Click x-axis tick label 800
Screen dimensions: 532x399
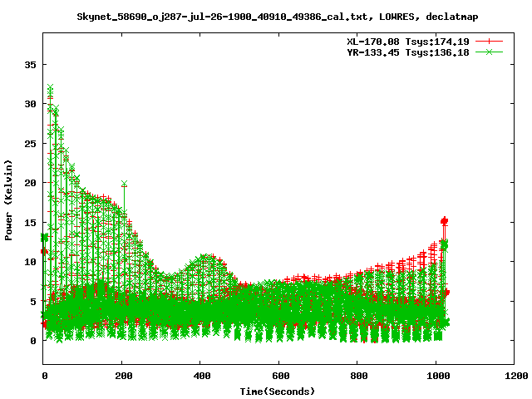359,376
